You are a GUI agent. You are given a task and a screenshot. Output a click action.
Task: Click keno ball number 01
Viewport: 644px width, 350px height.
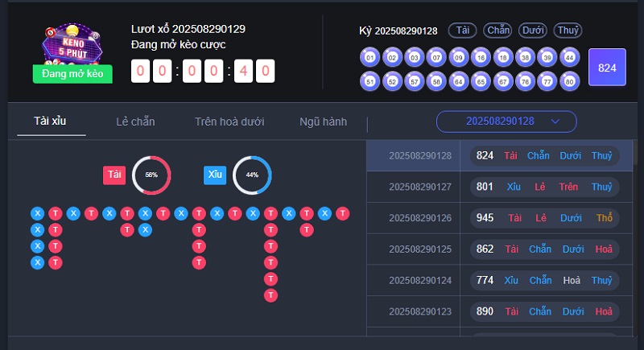(x=369, y=57)
